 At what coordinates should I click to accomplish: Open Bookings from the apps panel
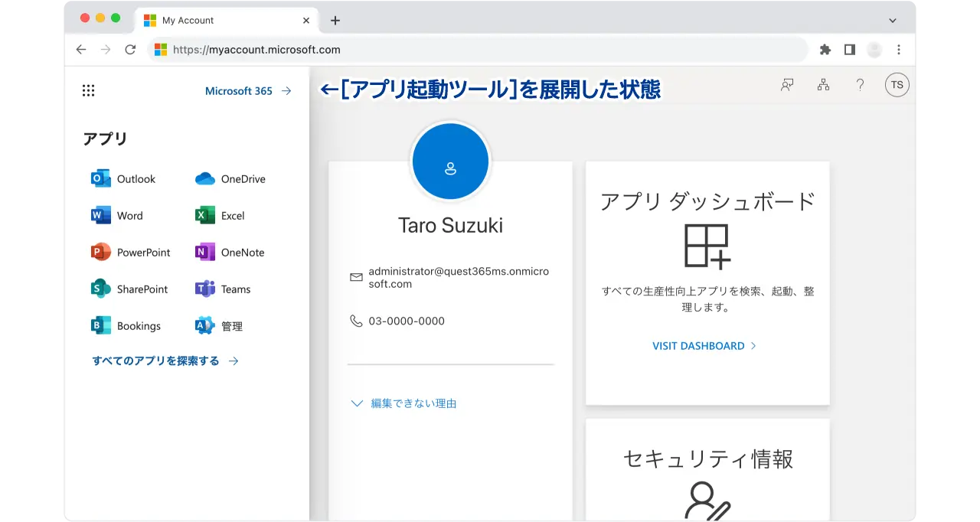pyautogui.click(x=126, y=325)
